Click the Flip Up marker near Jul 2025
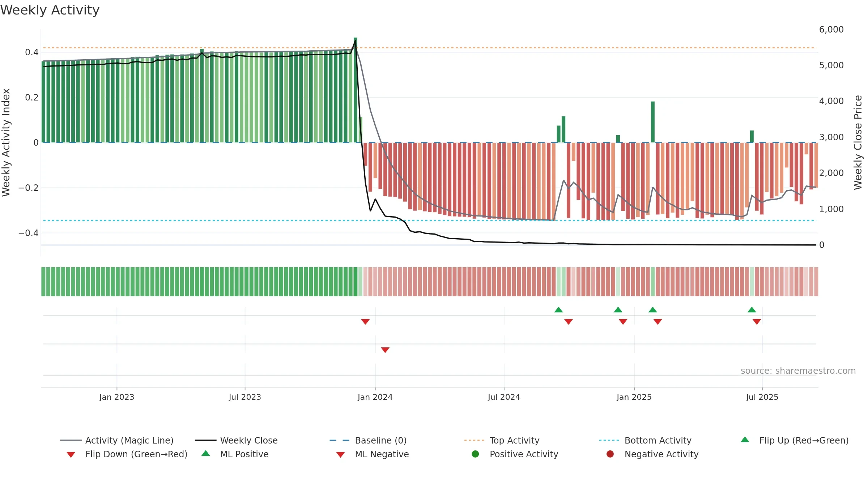This screenshot has height=488, width=868. (752, 310)
